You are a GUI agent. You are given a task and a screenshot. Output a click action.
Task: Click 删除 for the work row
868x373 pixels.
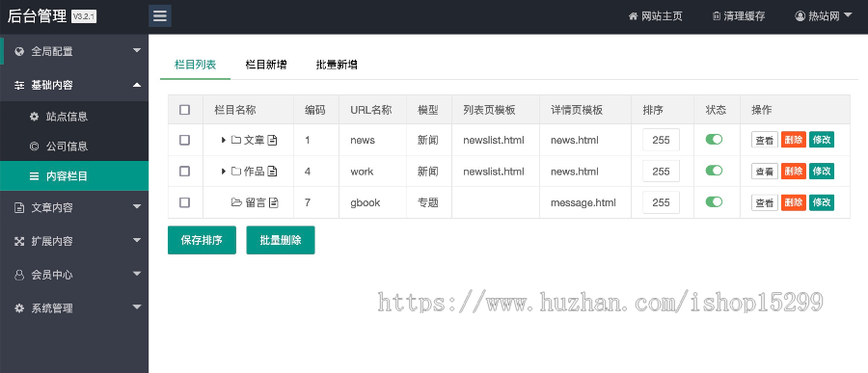coord(794,172)
